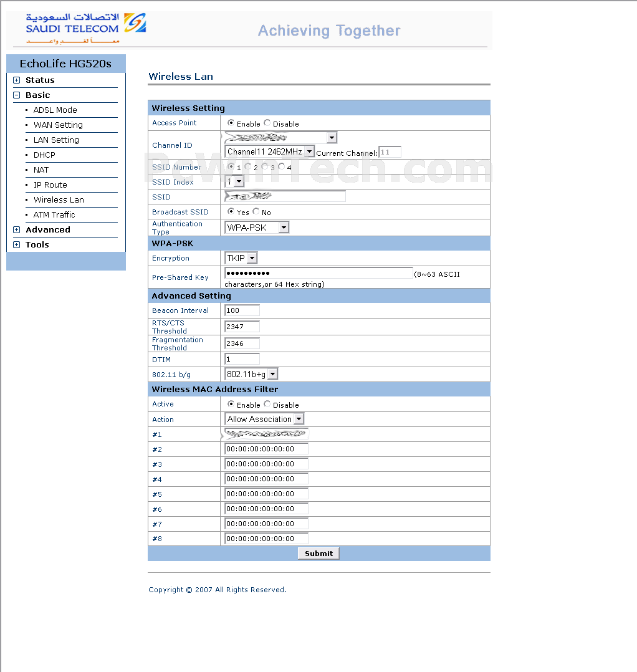Click MAC address field #6

266,509
